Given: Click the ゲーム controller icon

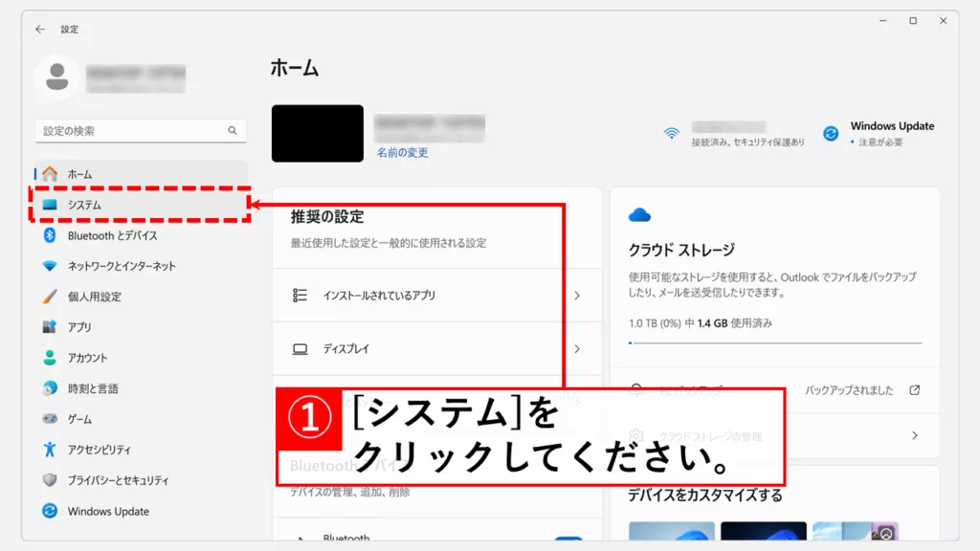Looking at the screenshot, I should [x=50, y=419].
